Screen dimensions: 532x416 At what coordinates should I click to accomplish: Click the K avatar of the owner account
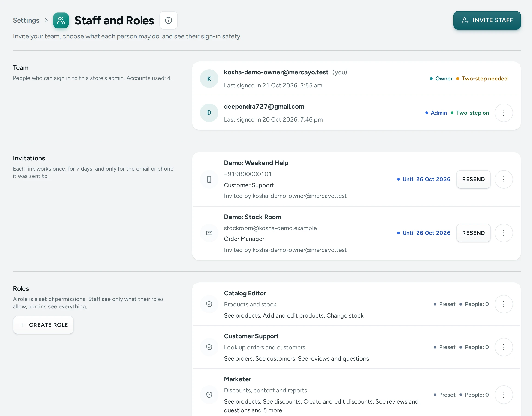[x=209, y=79]
